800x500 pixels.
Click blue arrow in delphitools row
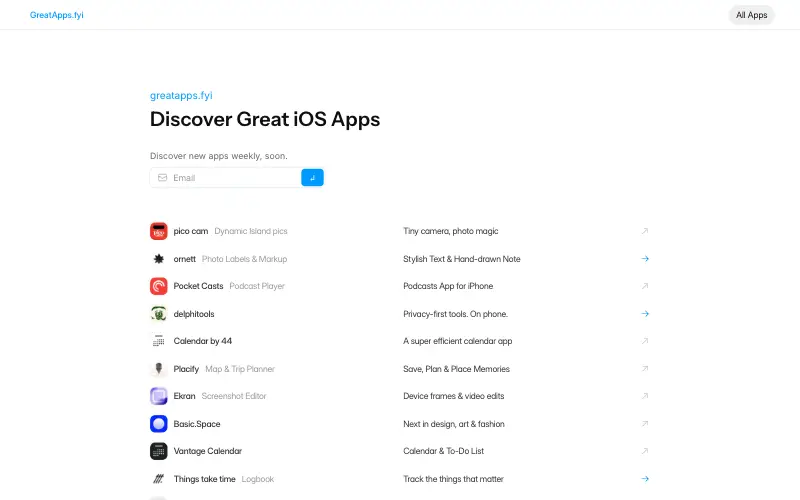[645, 314]
